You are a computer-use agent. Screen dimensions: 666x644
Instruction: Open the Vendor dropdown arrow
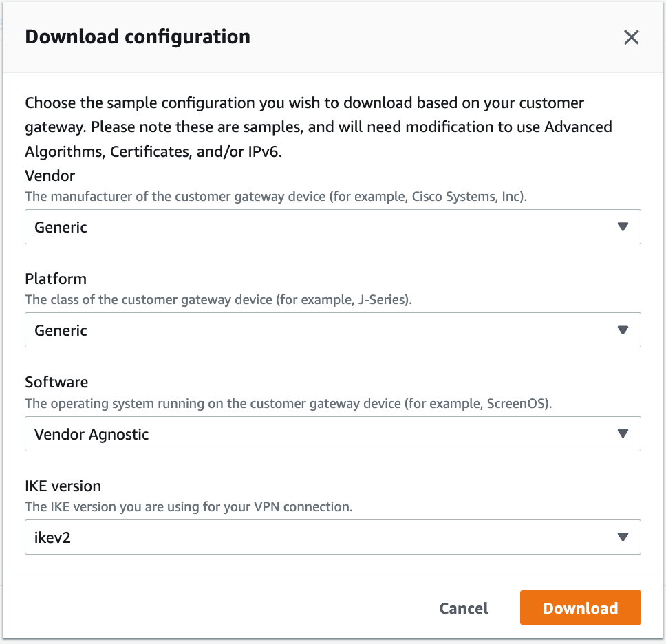click(x=623, y=226)
